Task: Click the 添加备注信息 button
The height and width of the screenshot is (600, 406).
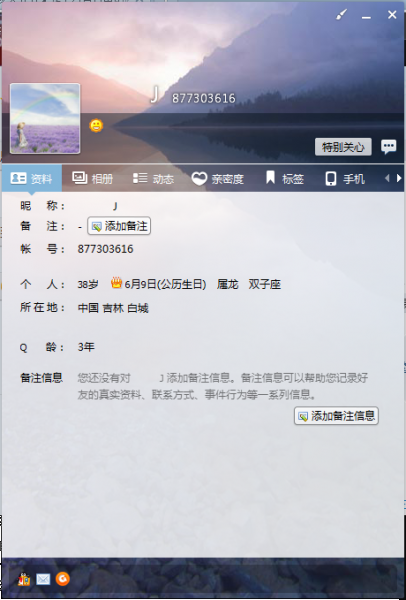Action: click(x=336, y=416)
